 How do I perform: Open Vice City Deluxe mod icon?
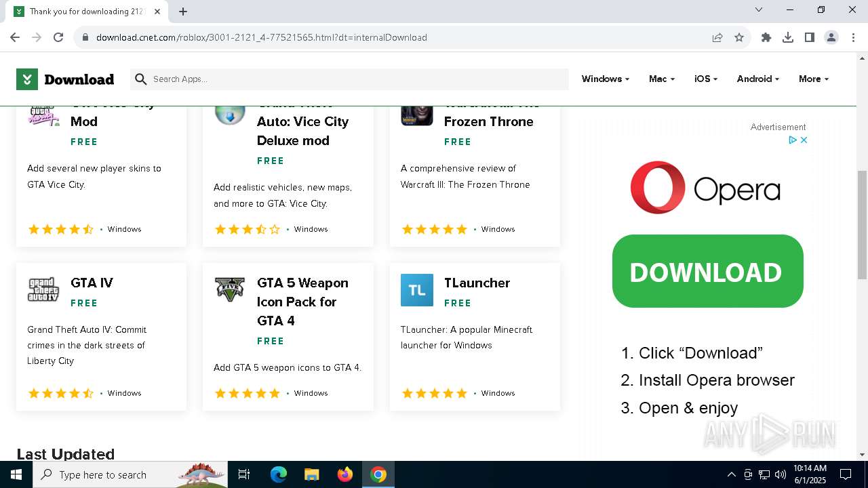(230, 115)
